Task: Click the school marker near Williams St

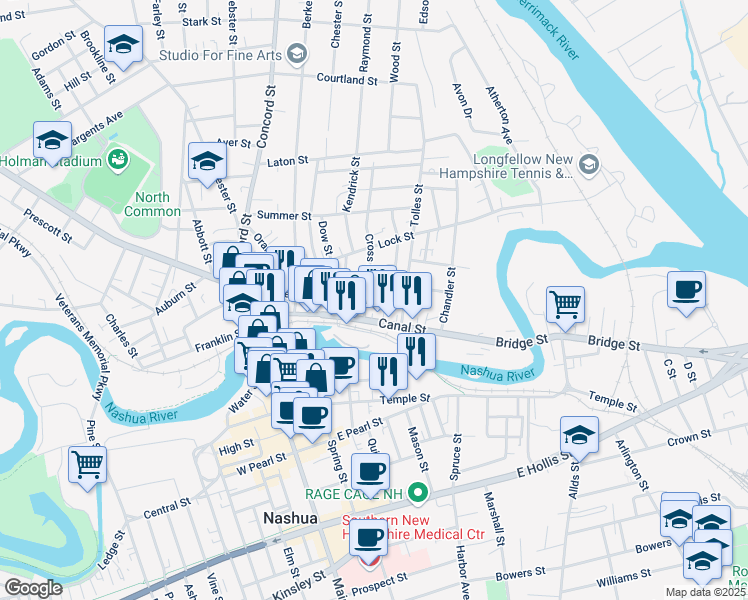Action: click(702, 561)
